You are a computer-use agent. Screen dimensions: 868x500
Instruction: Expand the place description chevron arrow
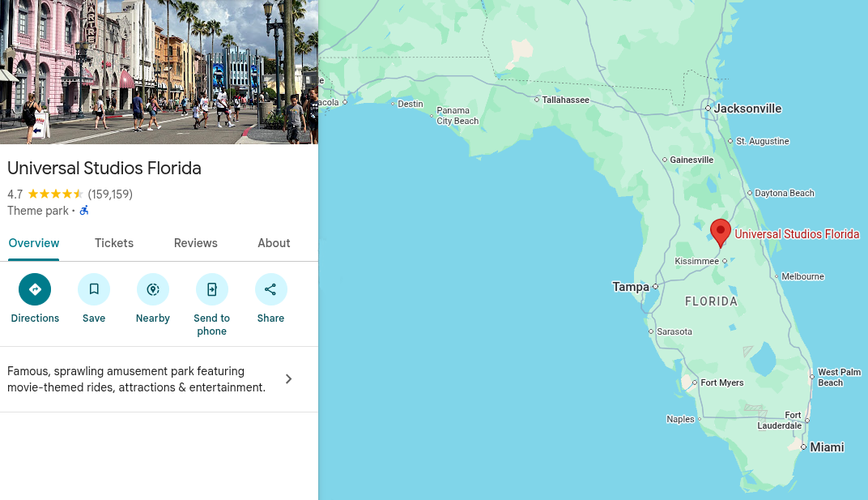pyautogui.click(x=288, y=379)
